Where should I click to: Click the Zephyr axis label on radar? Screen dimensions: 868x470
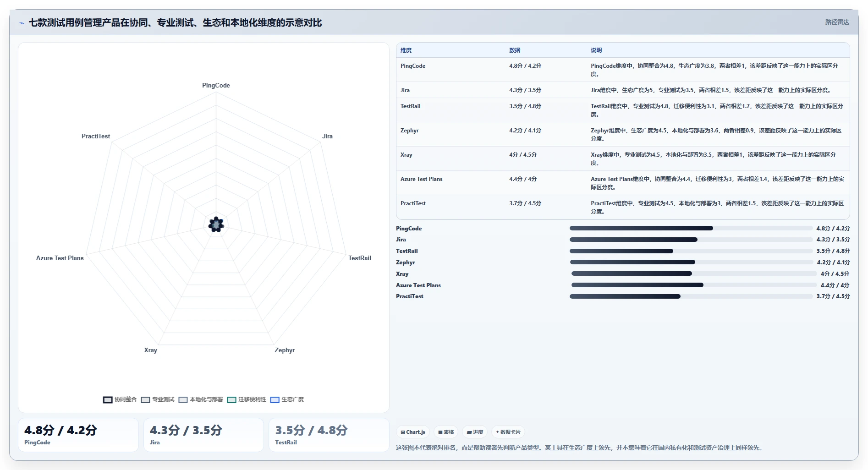click(285, 350)
